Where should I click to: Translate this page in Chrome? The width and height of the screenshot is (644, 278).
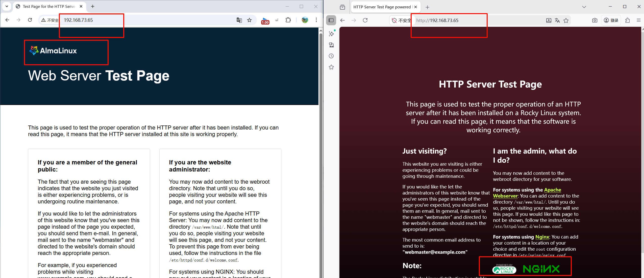tap(239, 20)
